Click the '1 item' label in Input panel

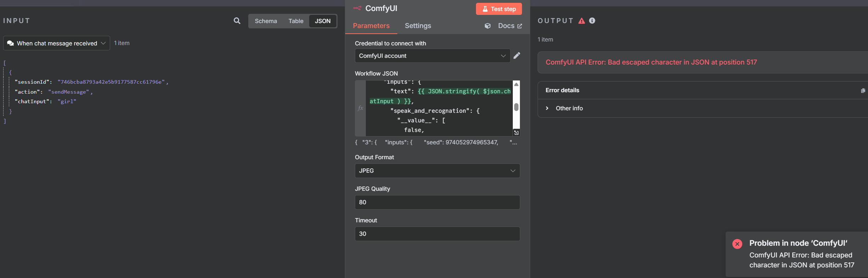coord(121,43)
